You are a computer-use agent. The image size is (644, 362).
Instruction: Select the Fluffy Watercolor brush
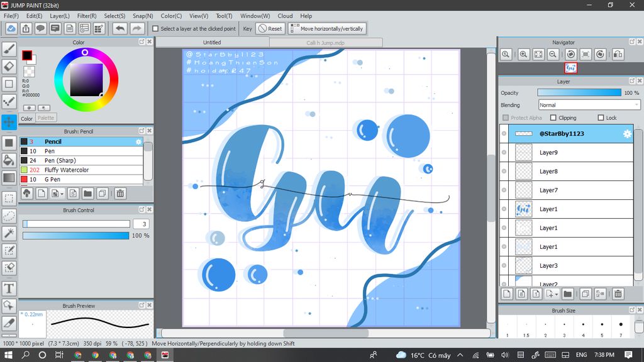pyautogui.click(x=81, y=170)
